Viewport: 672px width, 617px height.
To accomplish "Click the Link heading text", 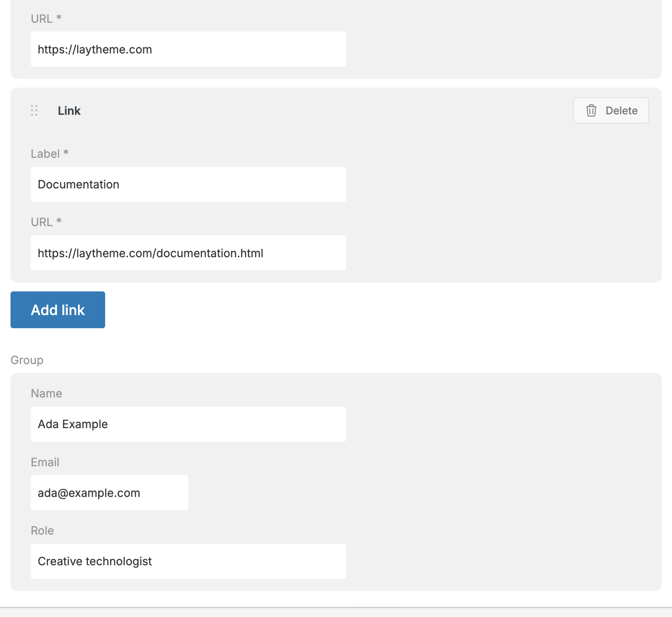I will (x=69, y=111).
